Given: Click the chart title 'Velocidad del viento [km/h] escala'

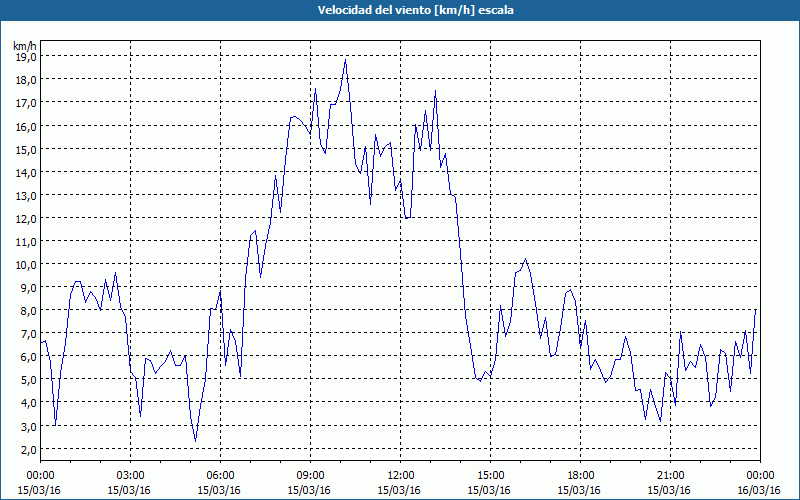Looking at the screenshot, I should click(x=415, y=10).
